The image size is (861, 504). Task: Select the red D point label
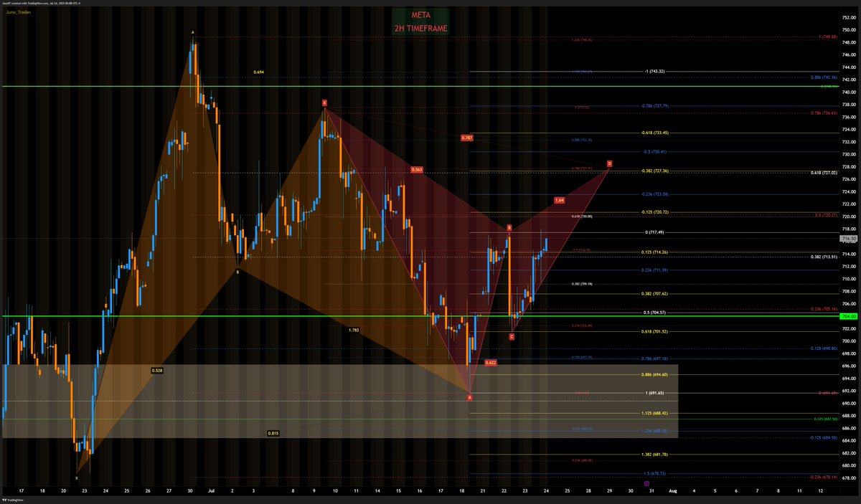point(609,163)
